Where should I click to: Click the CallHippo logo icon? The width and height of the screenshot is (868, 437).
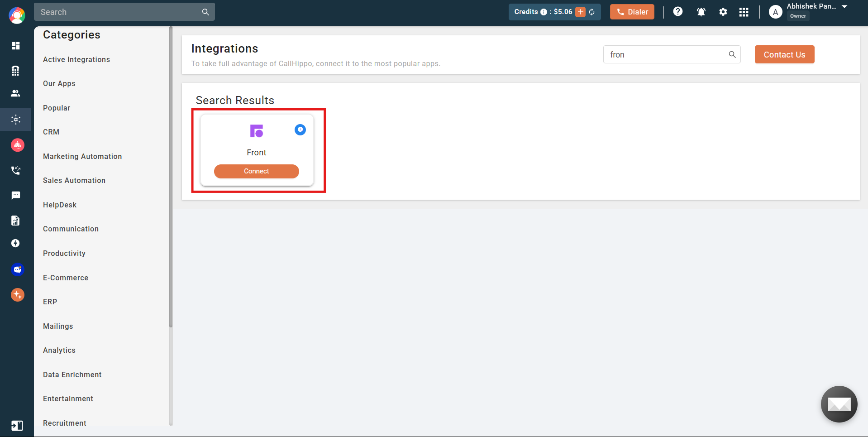pyautogui.click(x=17, y=15)
